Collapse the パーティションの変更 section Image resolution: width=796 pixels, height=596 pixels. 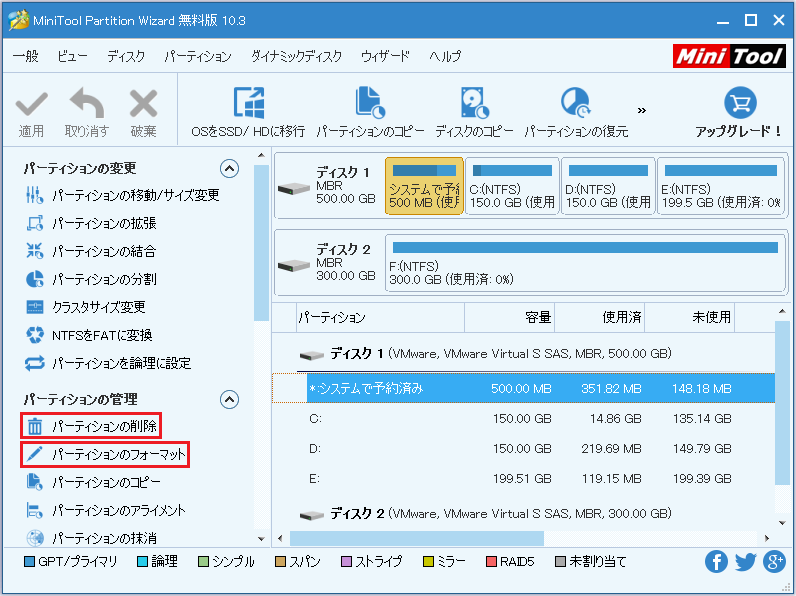coord(229,168)
